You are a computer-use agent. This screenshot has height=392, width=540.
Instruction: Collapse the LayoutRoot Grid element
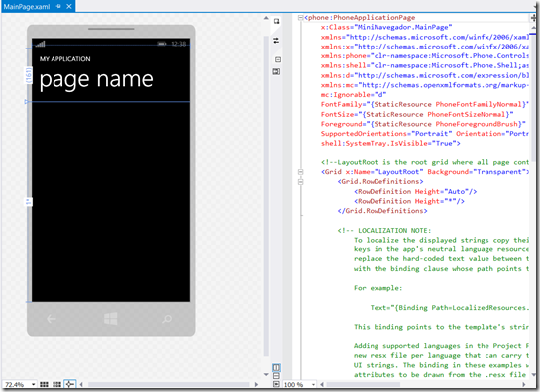(300, 172)
